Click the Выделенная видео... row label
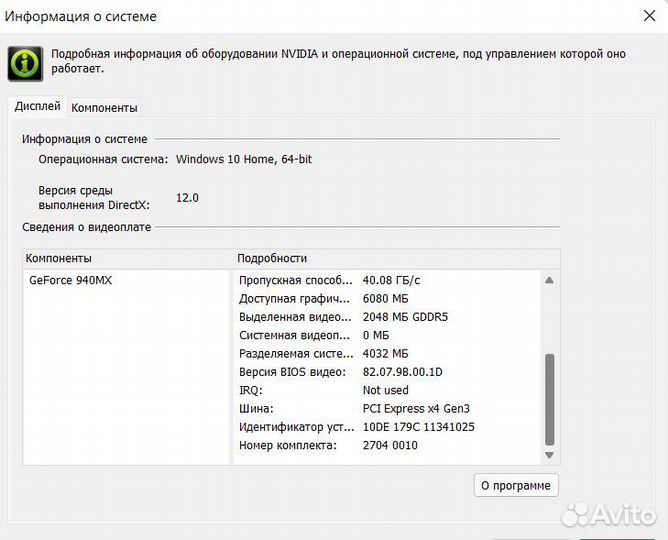This screenshot has height=540, width=668. point(295,317)
